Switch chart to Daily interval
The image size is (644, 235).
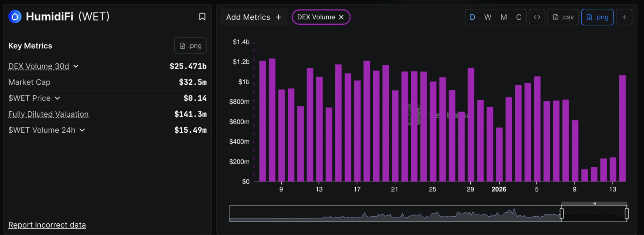pyautogui.click(x=472, y=17)
